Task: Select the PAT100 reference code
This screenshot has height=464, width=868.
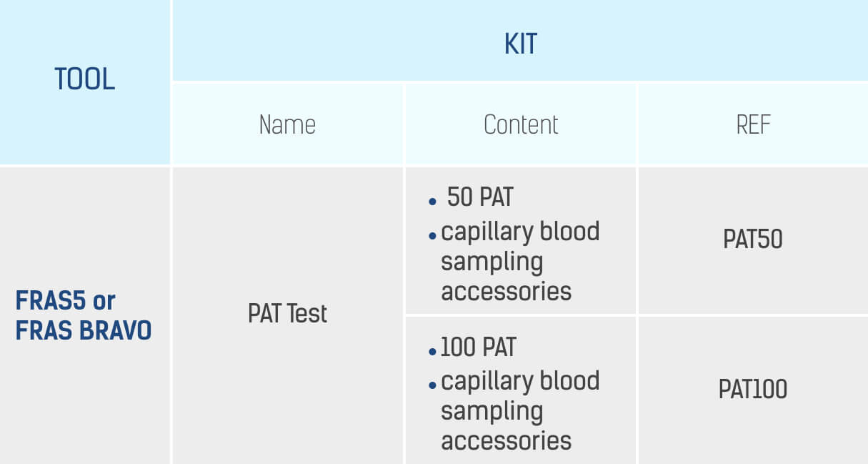Action: (x=753, y=390)
